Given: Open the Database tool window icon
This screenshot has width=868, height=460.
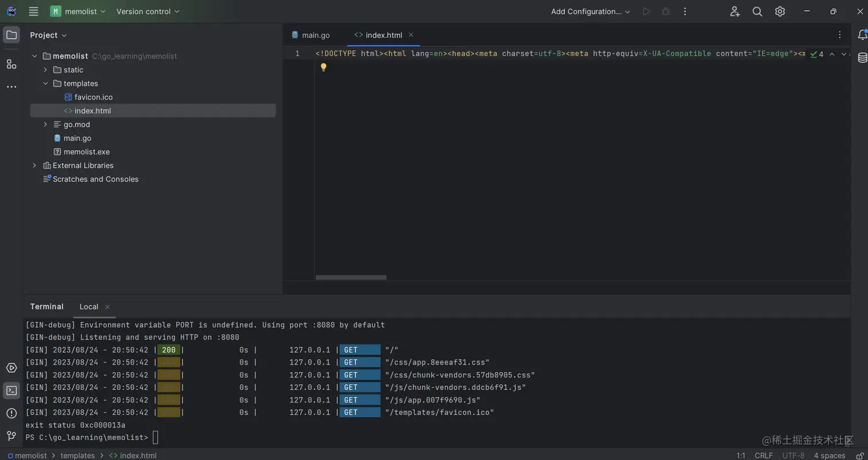Looking at the screenshot, I should (x=862, y=57).
